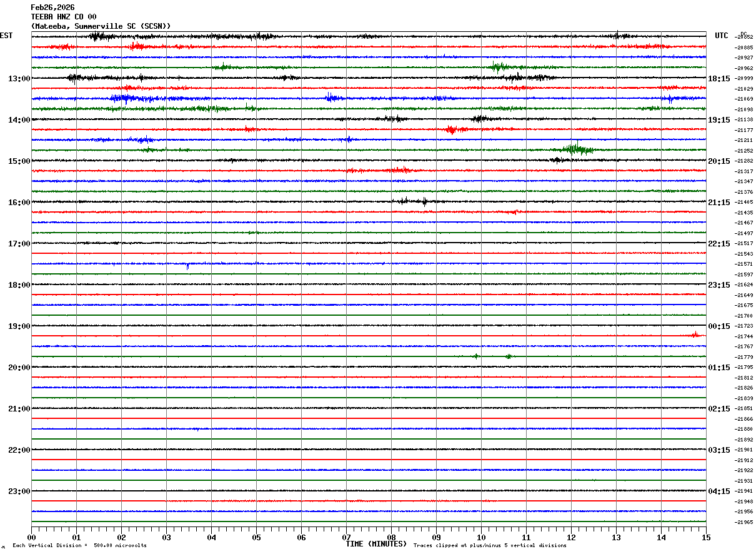756x554 pixels.
Task: Click the 17:00 EST row label
Action: click(x=19, y=244)
